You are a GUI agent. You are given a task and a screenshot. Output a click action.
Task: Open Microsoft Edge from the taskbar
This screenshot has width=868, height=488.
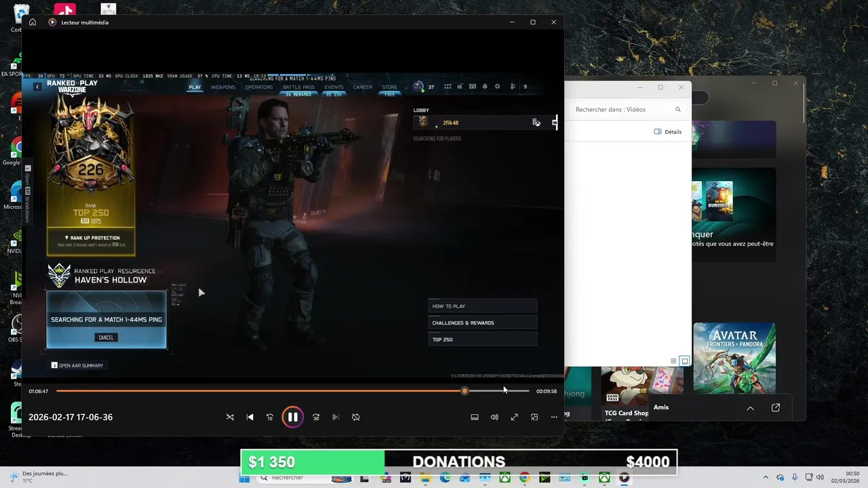445,478
